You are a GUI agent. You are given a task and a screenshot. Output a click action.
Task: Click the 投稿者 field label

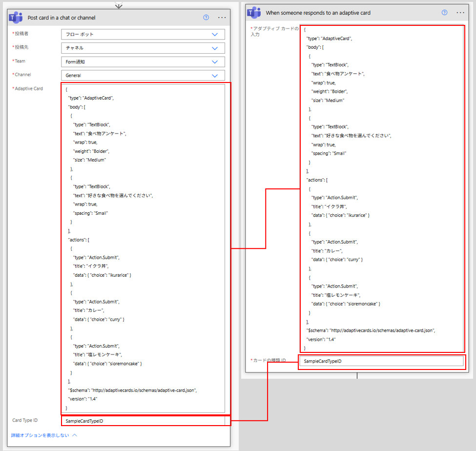click(x=21, y=33)
